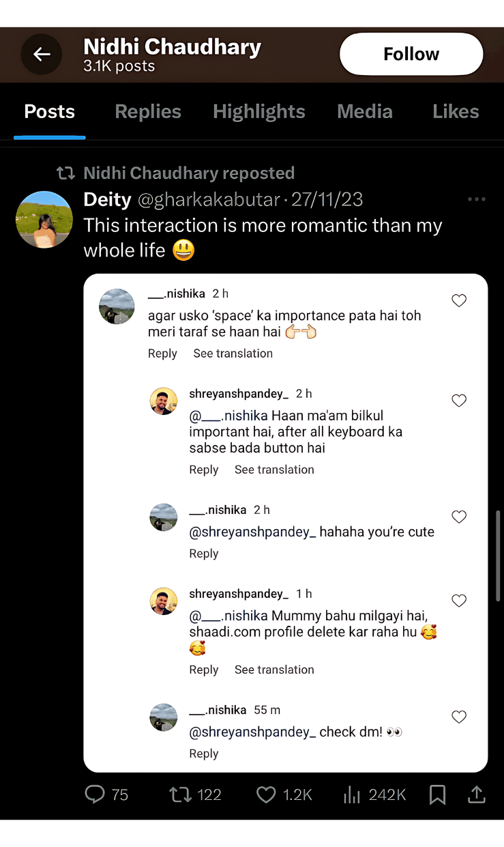This screenshot has width=504, height=847.
Task: Open the three-dot more options menu
Action: tap(477, 199)
